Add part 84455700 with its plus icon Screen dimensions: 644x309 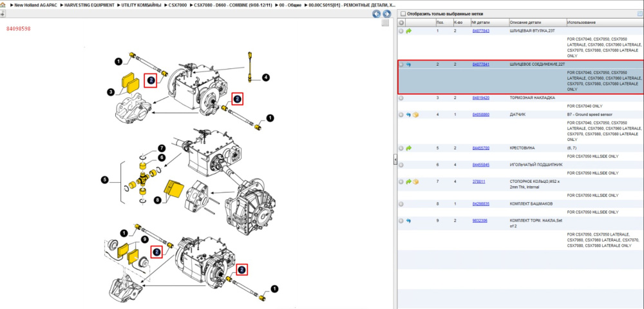(401, 147)
